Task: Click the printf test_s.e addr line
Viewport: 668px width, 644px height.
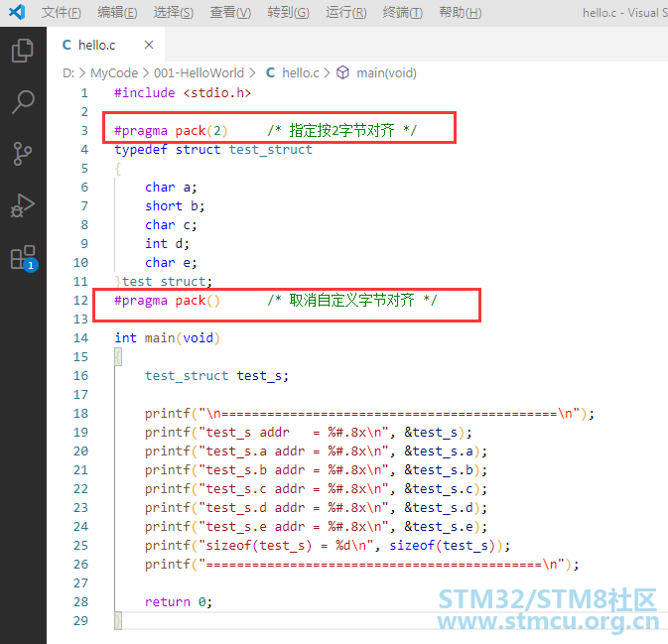Action: [316, 527]
